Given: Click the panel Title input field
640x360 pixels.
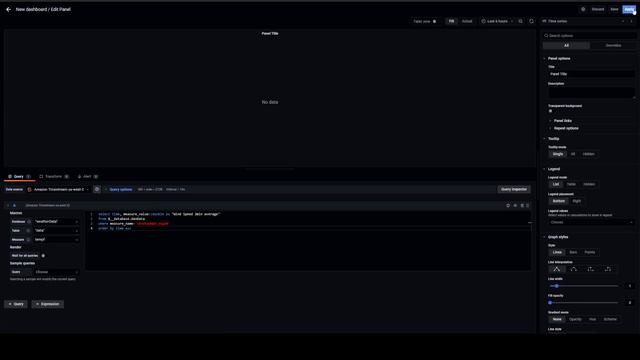Looking at the screenshot, I should click(x=591, y=74).
